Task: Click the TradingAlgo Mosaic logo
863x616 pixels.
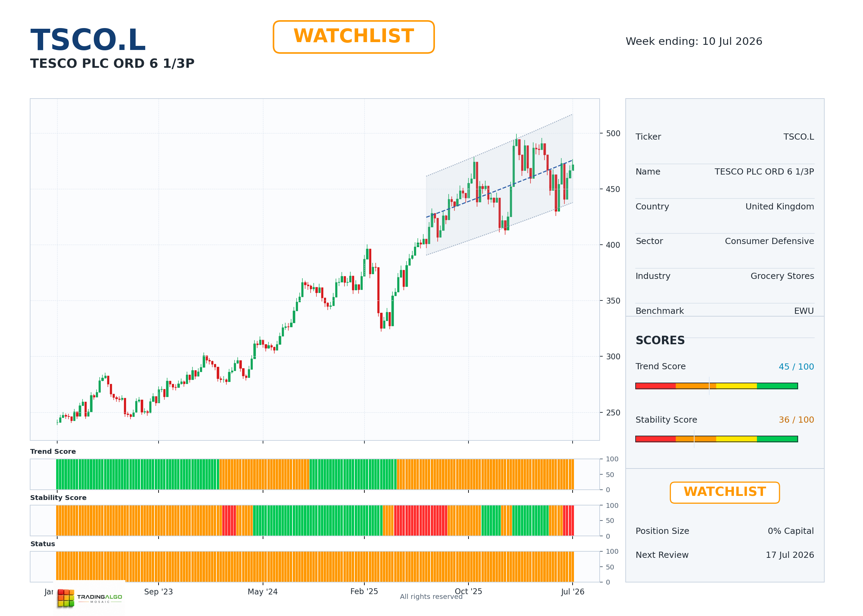Action: (90, 598)
